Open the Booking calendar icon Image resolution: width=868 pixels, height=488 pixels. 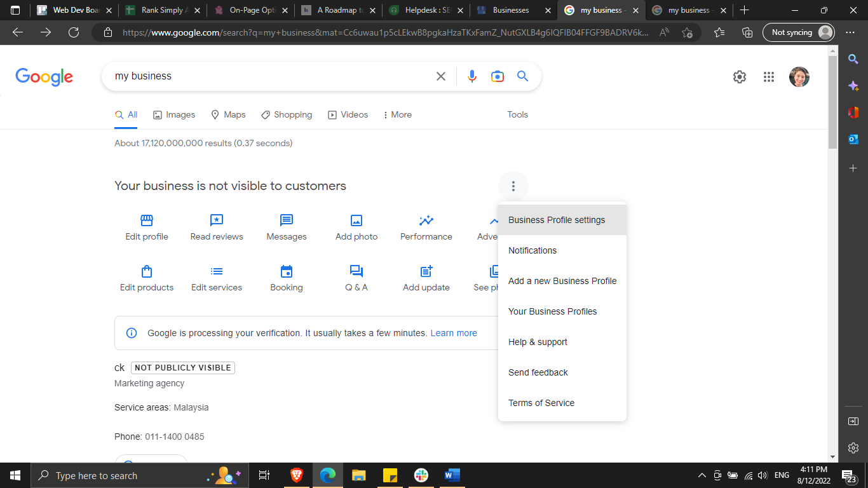[287, 271]
